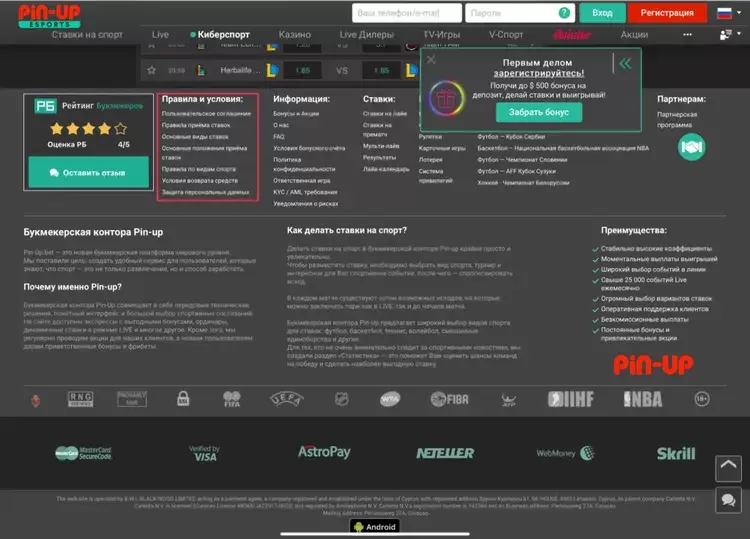Click the Pin-Up Esports logo in the header
This screenshot has width=750, height=539.
(x=49, y=16)
